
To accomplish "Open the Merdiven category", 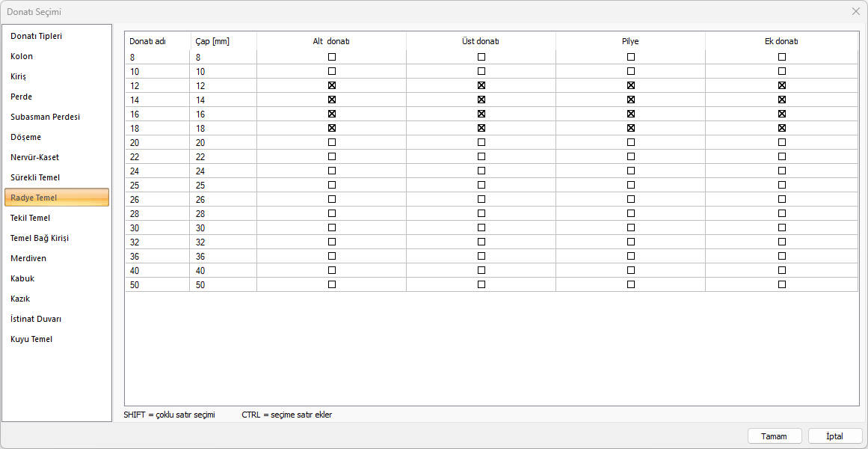I will (28, 258).
